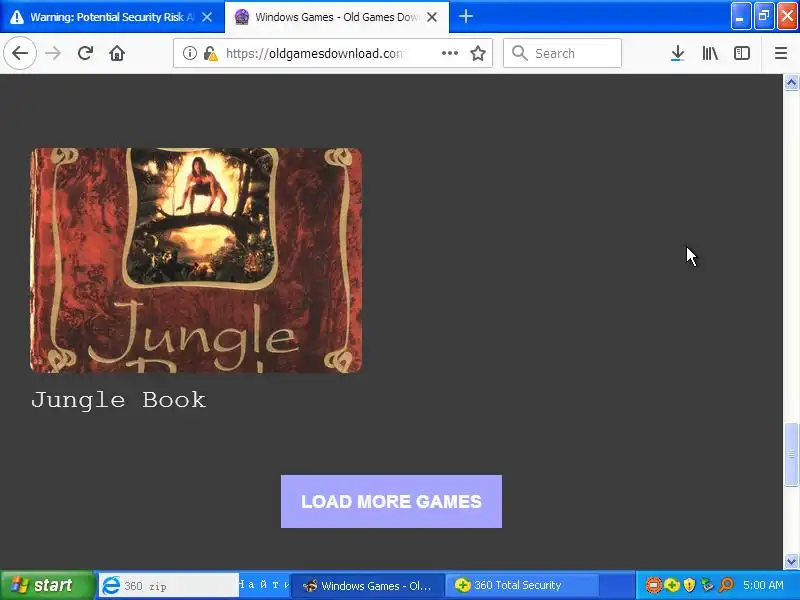
Task: Go back to the previous page
Action: pyautogui.click(x=20, y=53)
